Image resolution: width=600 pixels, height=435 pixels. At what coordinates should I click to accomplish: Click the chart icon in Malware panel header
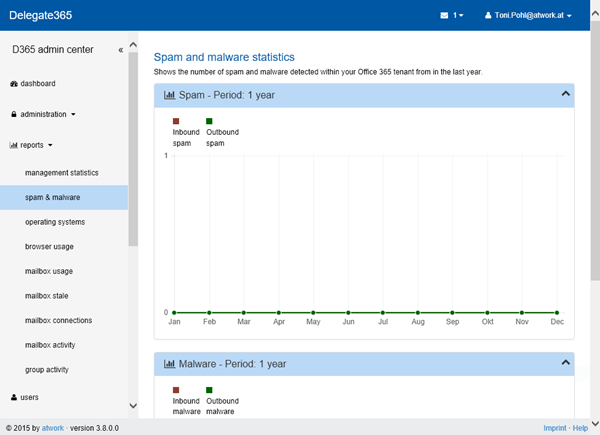[169, 364]
